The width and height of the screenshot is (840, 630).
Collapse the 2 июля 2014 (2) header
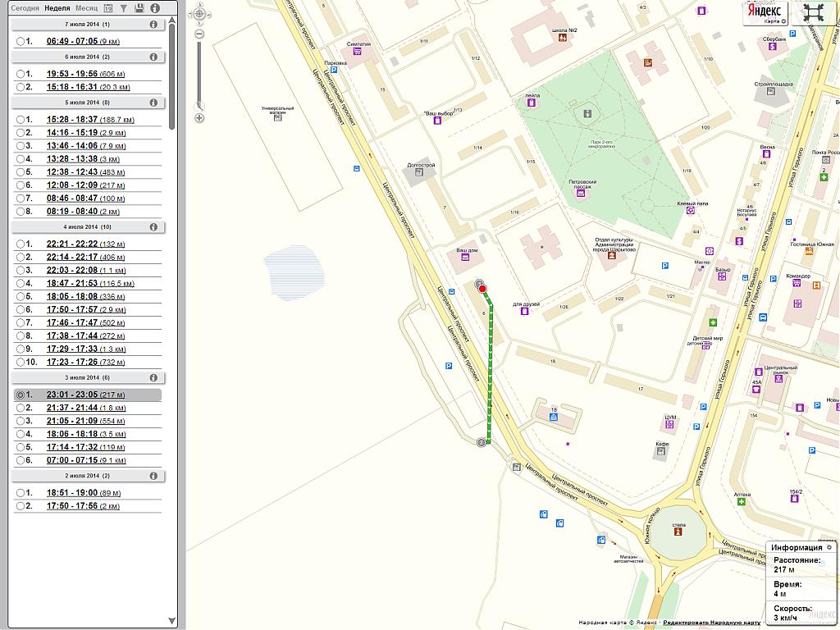87,476
